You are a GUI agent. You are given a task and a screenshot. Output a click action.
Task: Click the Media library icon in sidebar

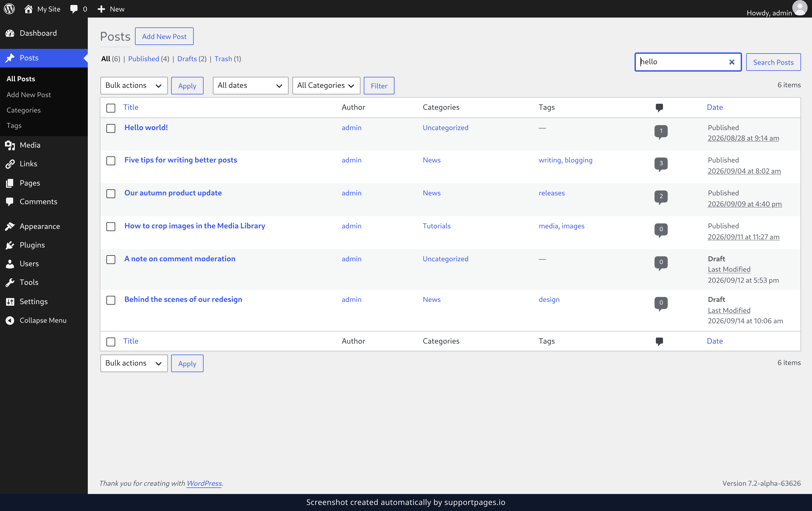[10, 145]
